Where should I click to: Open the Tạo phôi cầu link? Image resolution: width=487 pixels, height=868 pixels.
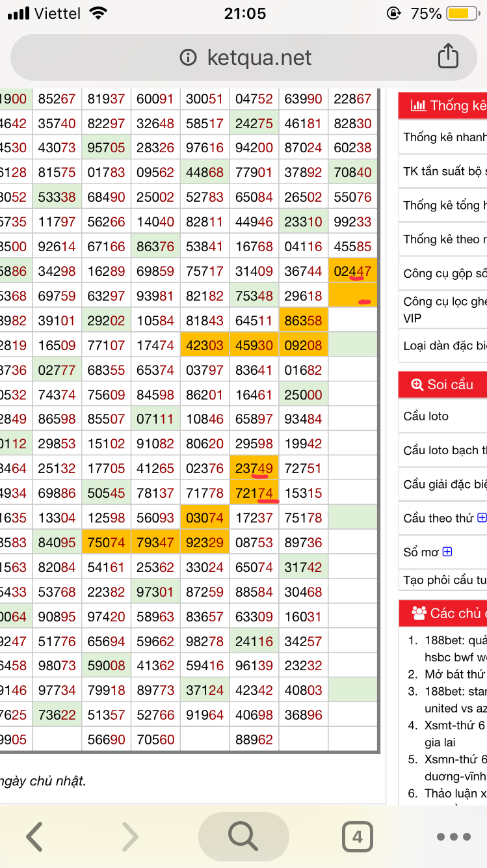[x=445, y=580]
